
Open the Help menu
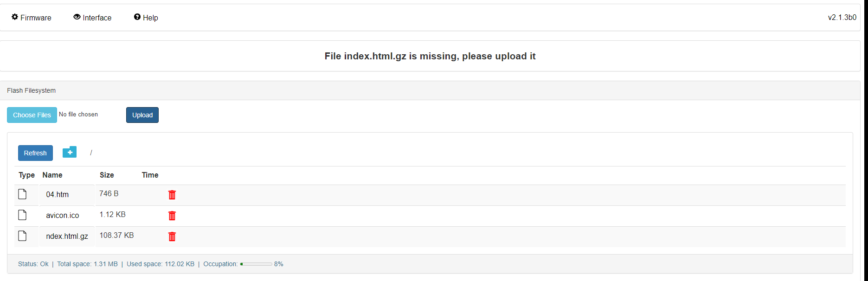click(146, 18)
